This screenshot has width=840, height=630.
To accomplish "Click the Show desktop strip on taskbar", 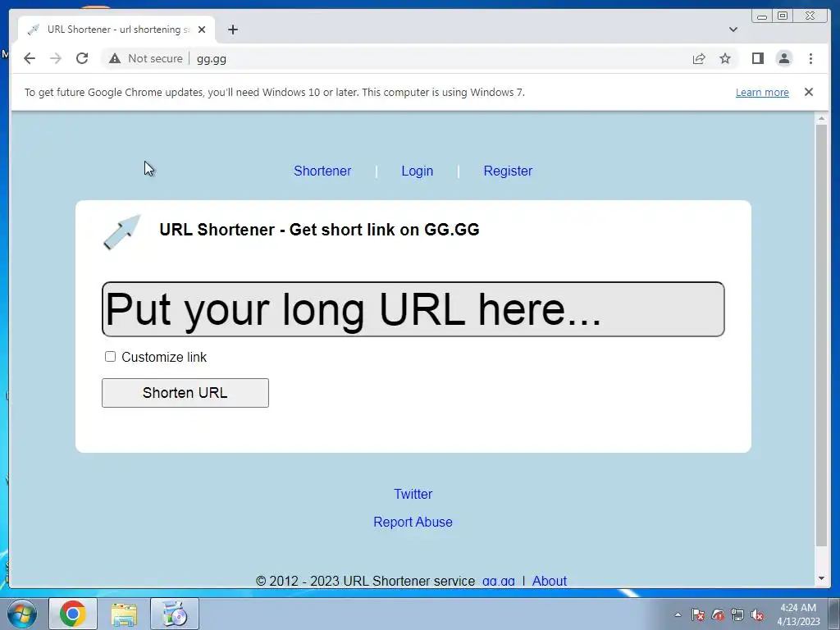I will click(834, 614).
